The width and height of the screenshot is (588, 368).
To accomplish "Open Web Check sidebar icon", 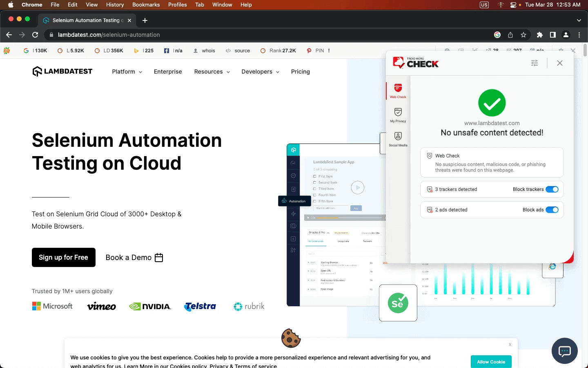I will [398, 91].
